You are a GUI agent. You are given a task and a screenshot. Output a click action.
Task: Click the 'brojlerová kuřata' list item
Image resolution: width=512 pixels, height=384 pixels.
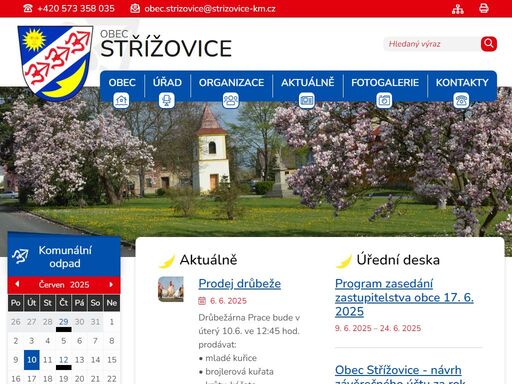239,372
